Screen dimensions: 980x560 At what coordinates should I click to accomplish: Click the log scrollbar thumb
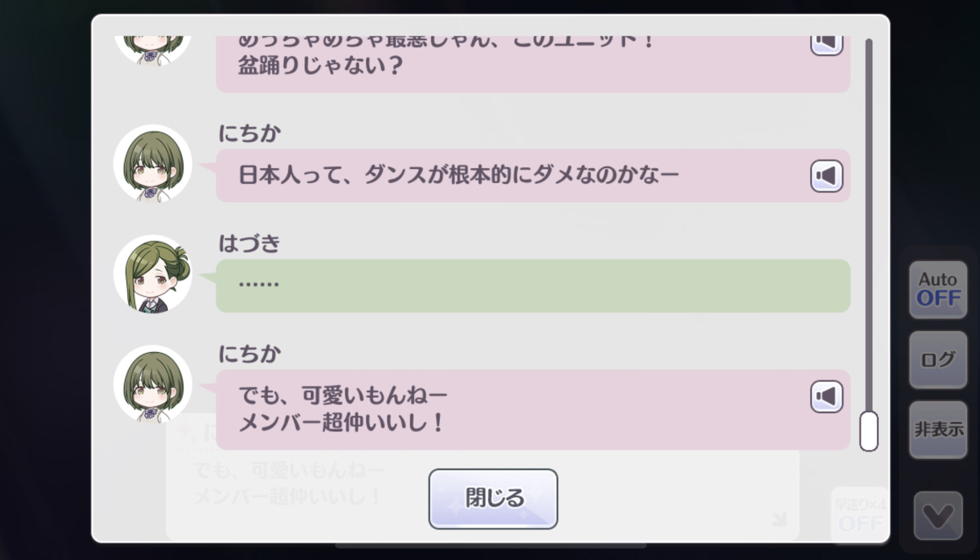pos(869,431)
